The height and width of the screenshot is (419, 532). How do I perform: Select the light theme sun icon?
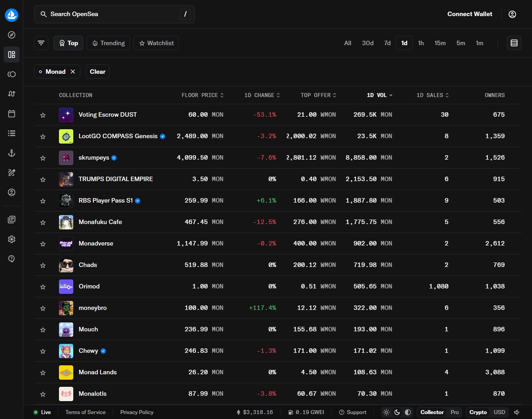pyautogui.click(x=386, y=412)
